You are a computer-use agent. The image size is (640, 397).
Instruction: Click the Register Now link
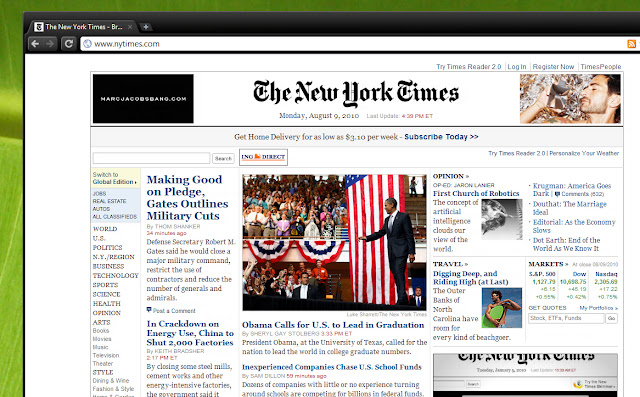click(553, 67)
